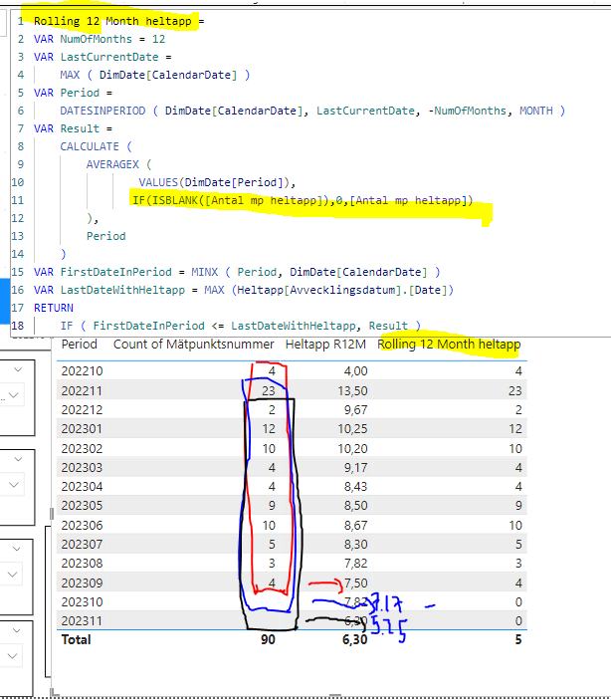Image resolution: width=611 pixels, height=700 pixels.
Task: Click the Total count value 90
Action: 268,639
